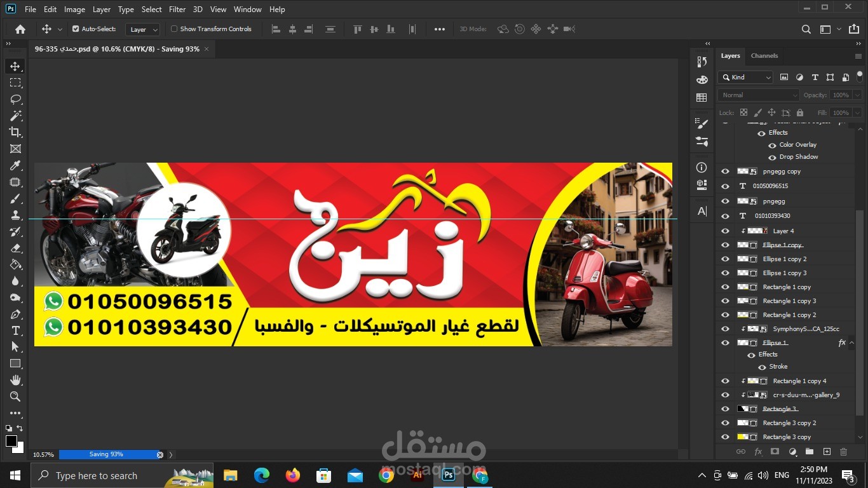
Task: Open the Window menu
Action: [247, 10]
